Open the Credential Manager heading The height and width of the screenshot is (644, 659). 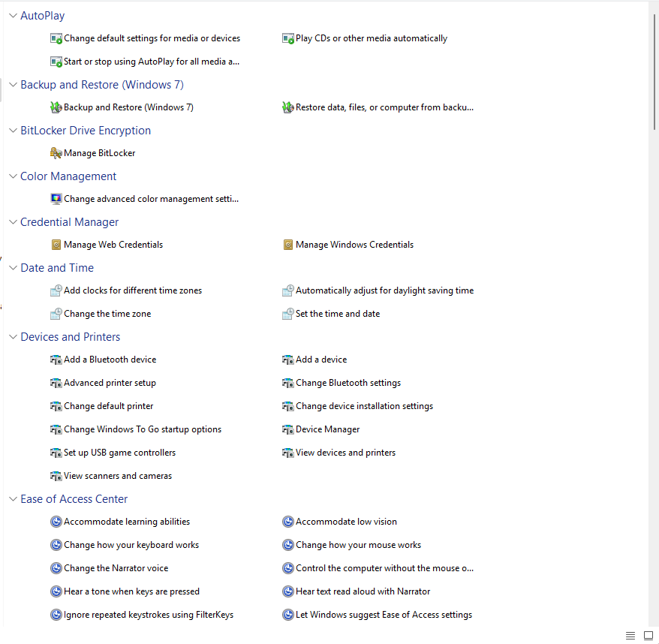tap(69, 222)
